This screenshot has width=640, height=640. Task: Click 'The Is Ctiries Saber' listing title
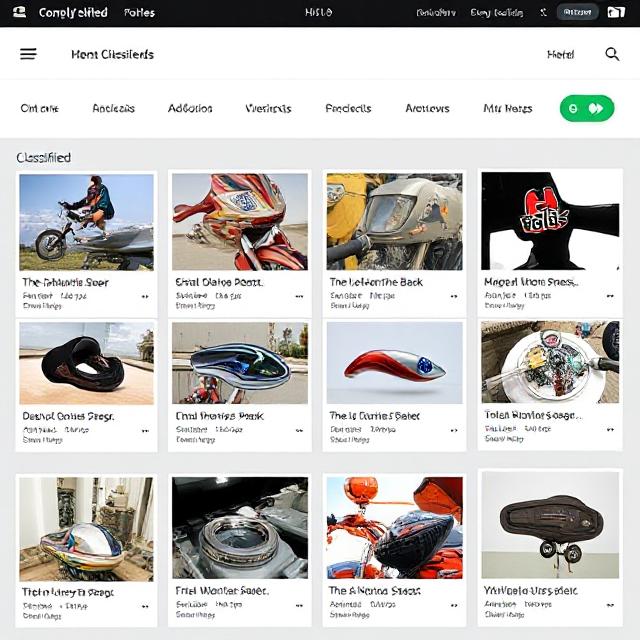tap(374, 416)
